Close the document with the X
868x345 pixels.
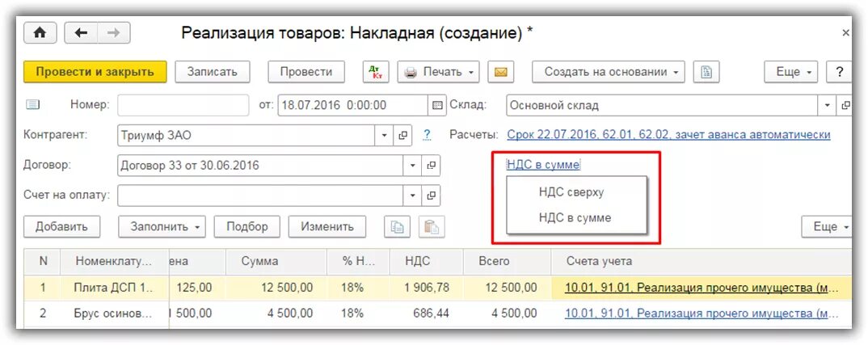[x=845, y=33]
